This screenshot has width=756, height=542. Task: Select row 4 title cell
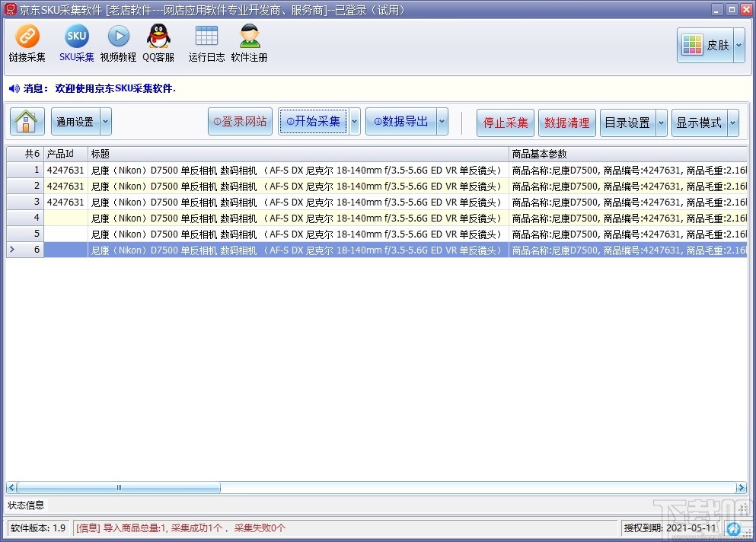[x=298, y=218]
